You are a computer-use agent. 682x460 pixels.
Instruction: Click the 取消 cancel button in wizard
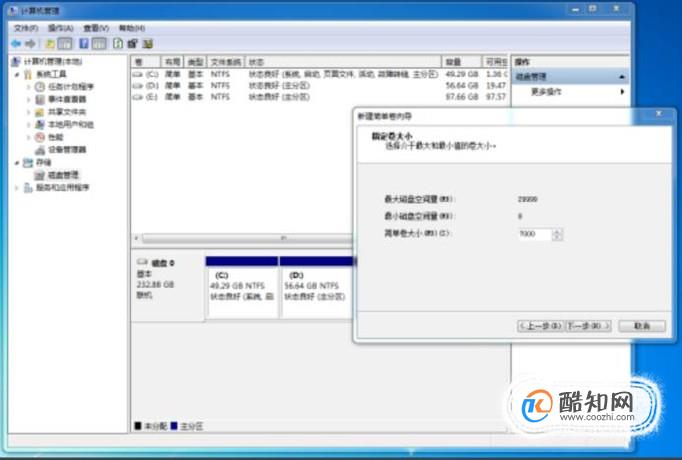pyautogui.click(x=642, y=326)
